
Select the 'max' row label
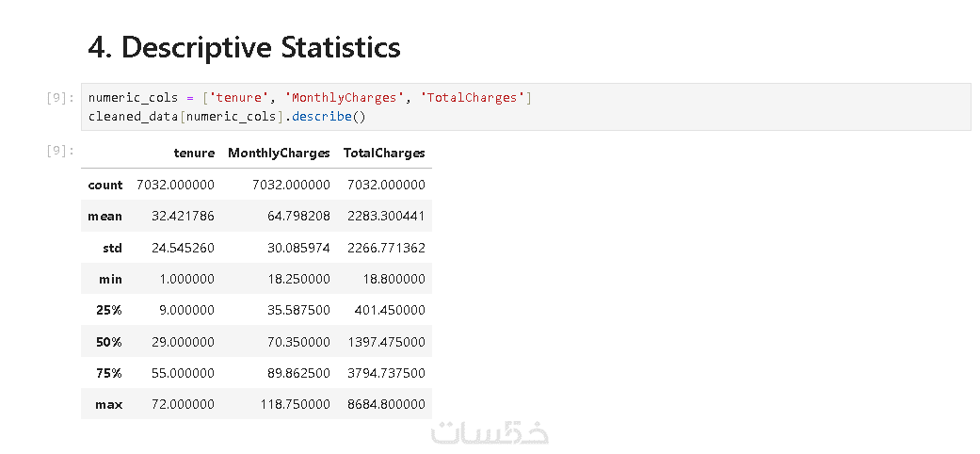click(109, 405)
